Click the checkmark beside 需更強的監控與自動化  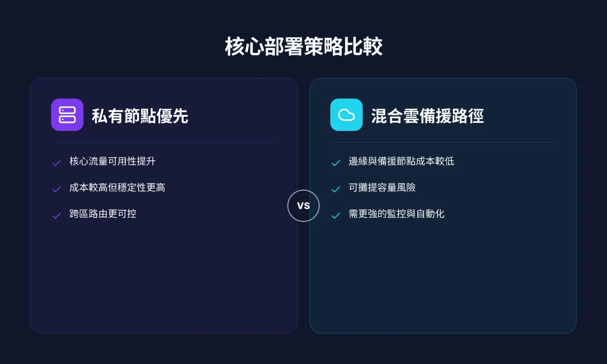(336, 215)
